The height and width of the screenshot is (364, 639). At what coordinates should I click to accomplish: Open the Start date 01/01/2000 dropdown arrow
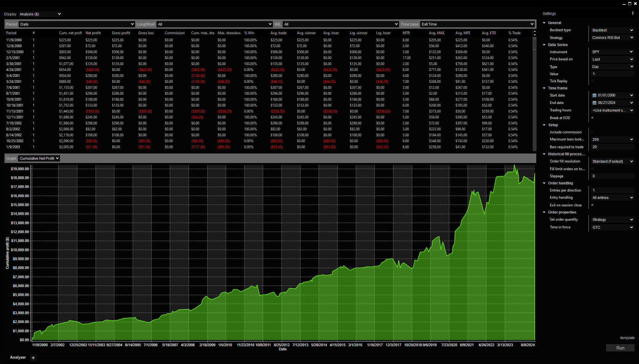pos(631,95)
